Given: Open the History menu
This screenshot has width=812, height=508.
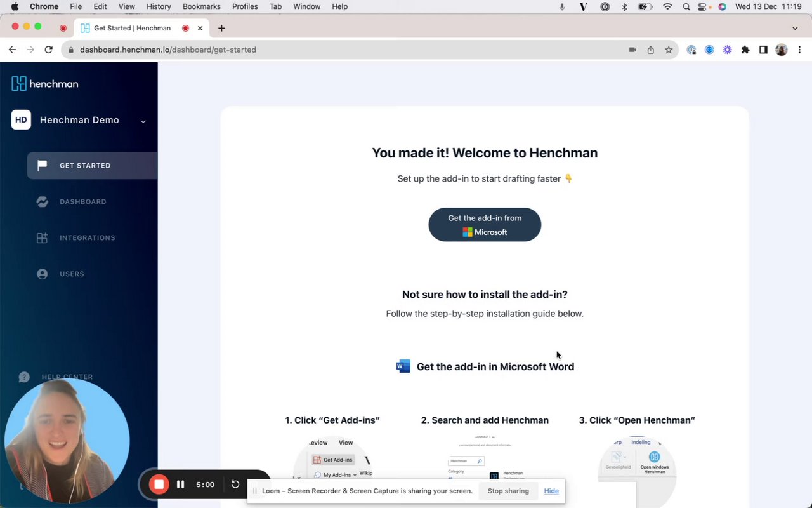Looking at the screenshot, I should (x=159, y=6).
